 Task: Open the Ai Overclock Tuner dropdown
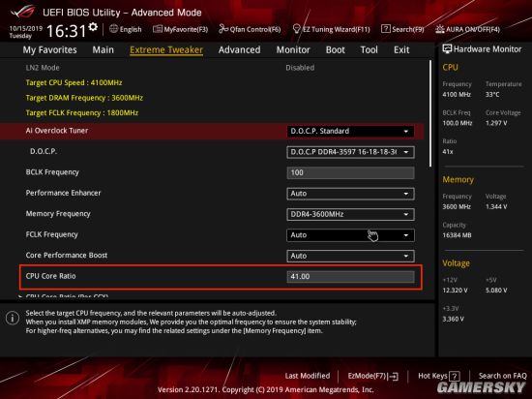tap(350, 132)
